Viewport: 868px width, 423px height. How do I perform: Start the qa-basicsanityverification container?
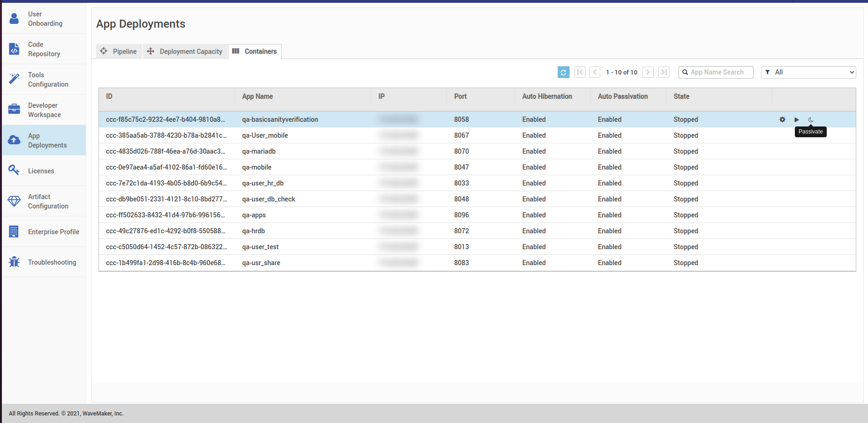pos(796,119)
